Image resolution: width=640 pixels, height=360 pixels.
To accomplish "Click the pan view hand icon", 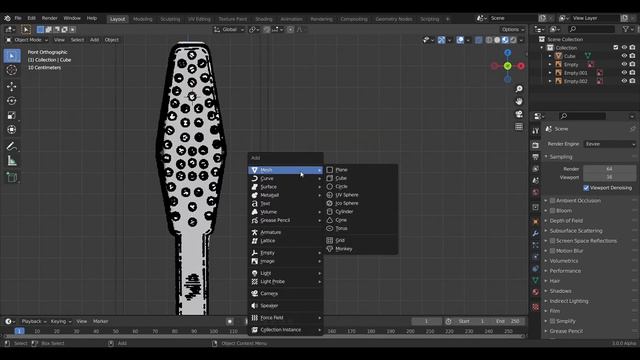I will pos(519,101).
